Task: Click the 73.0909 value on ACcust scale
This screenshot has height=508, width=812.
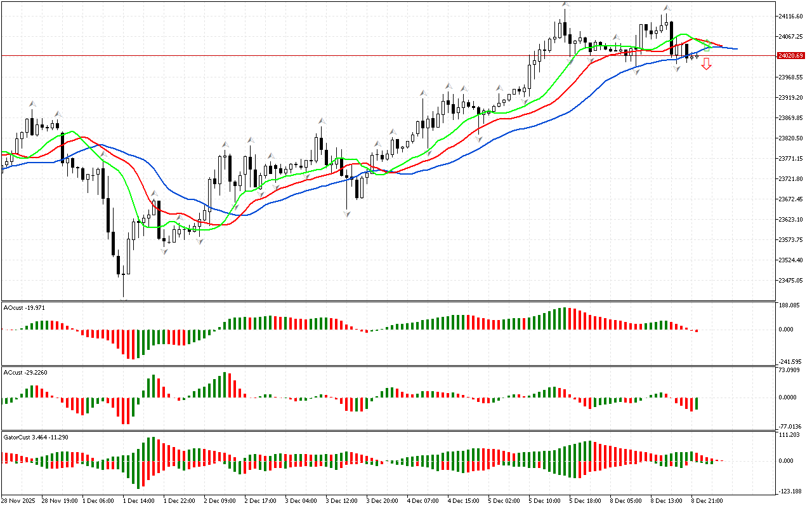Action: click(x=789, y=370)
